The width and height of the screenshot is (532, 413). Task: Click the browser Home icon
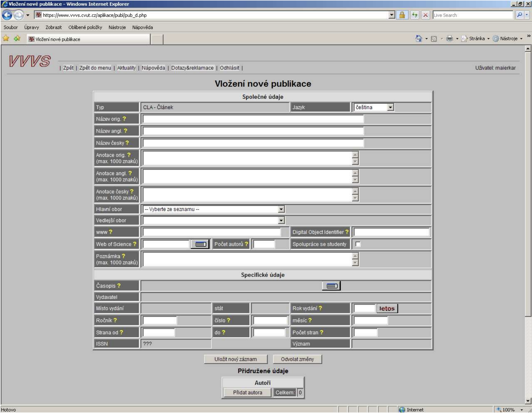[x=418, y=39]
